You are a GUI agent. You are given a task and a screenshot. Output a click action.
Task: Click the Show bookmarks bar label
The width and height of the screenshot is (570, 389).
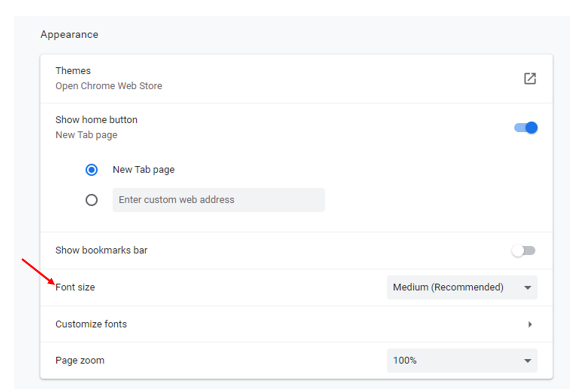[101, 250]
